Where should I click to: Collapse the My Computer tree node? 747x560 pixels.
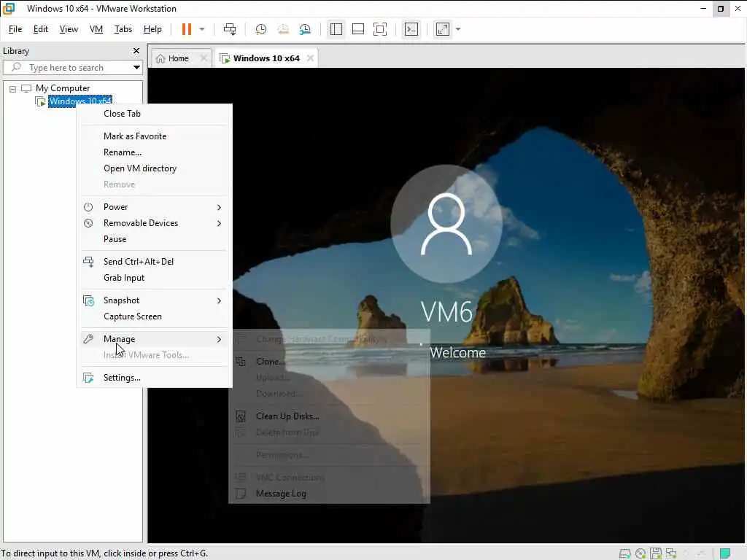[13, 88]
